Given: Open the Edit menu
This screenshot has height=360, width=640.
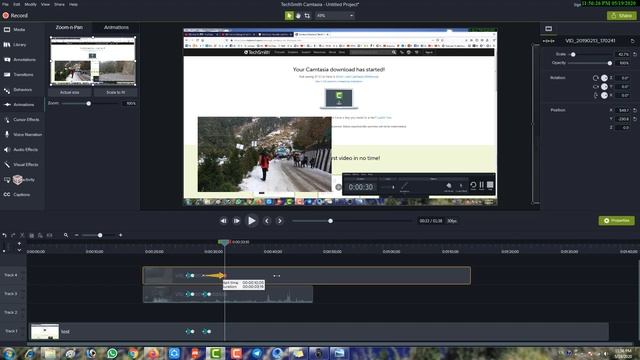Looking at the screenshot, I should click(17, 4).
